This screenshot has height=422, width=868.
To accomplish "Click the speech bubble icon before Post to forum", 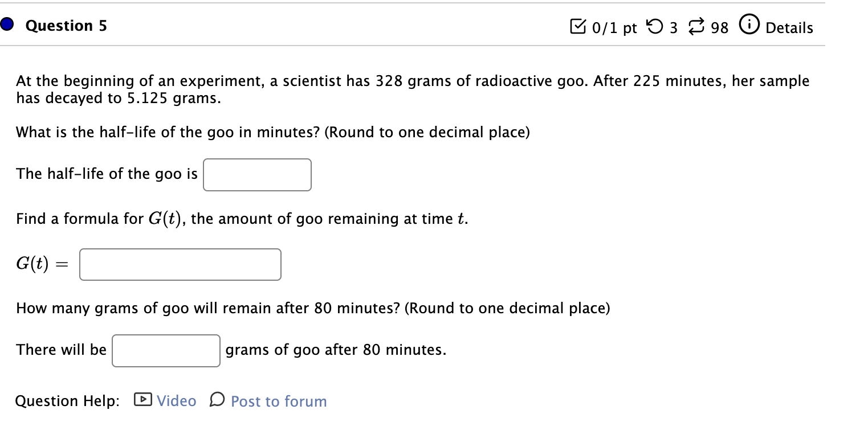I will pos(217,401).
